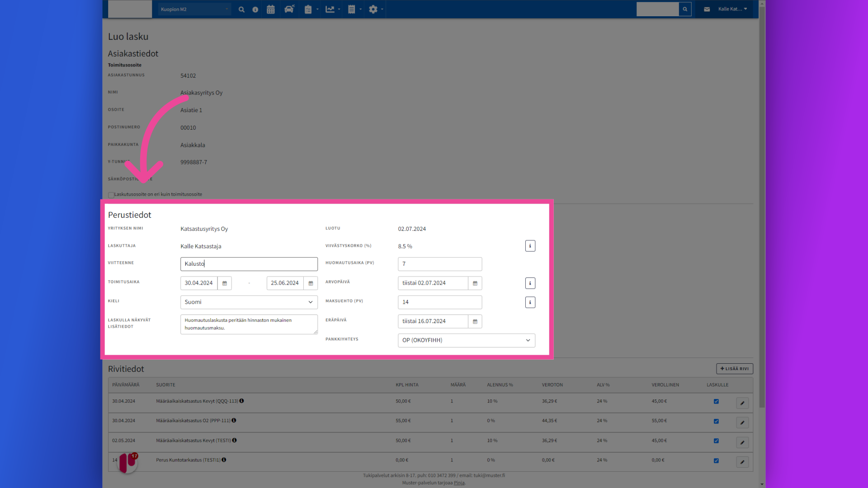Uncheck Laskulle for the PPP-111 row

[716, 421]
